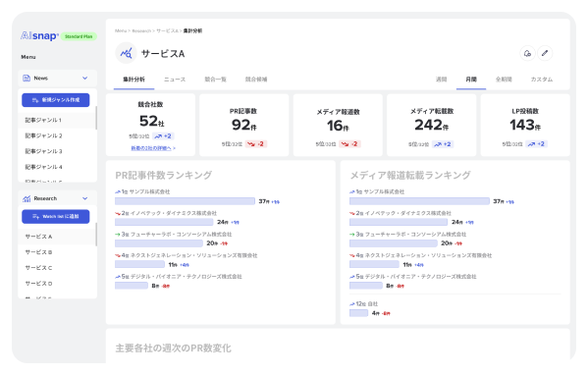Screen dimensions: 588x375
Task: Select サービス D in Research list
Action: [57, 284]
